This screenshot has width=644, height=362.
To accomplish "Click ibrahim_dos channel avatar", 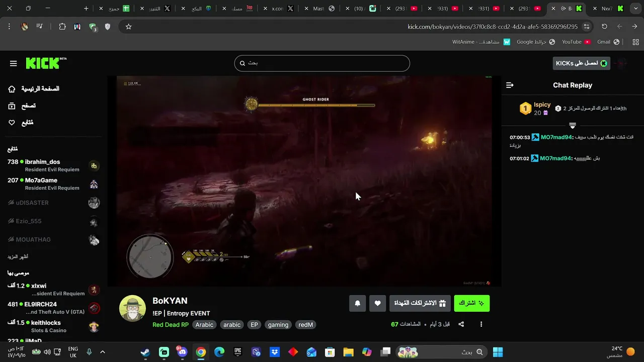I will 94,165.
